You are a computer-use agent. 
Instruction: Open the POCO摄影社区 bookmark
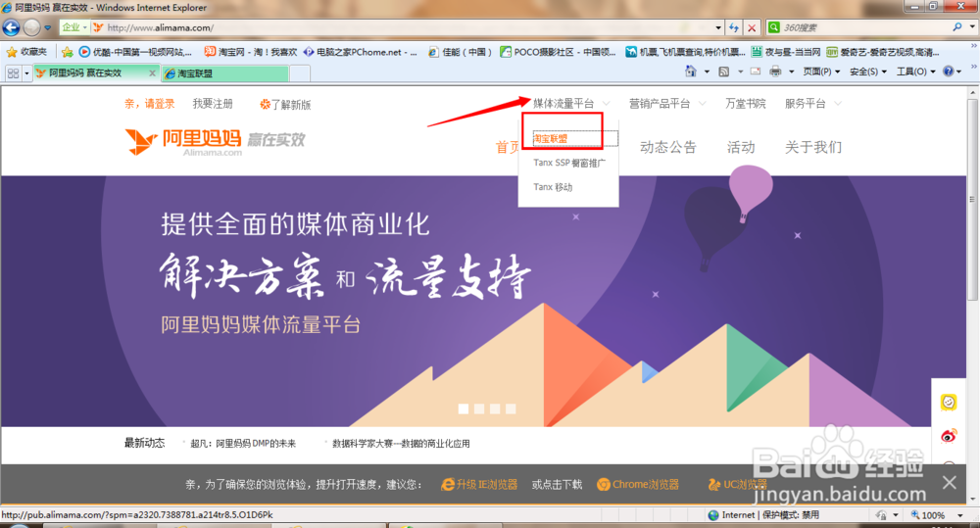559,52
